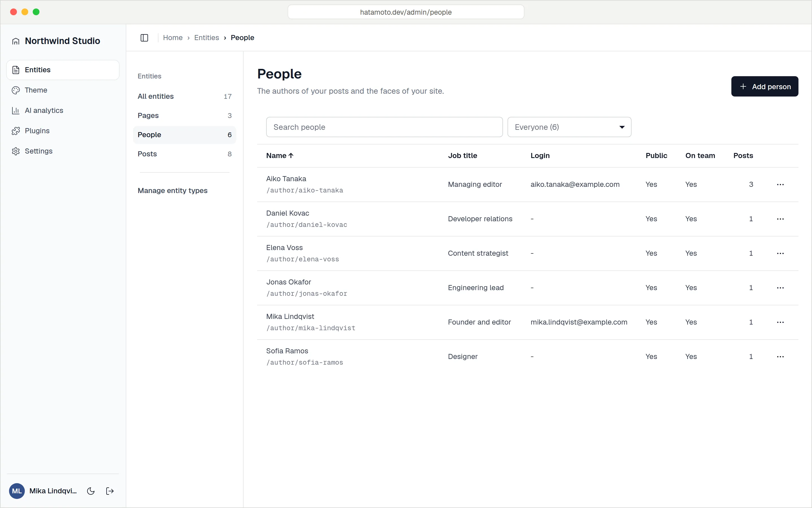Image resolution: width=812 pixels, height=508 pixels.
Task: Click the Job title column header
Action: [x=462, y=156]
